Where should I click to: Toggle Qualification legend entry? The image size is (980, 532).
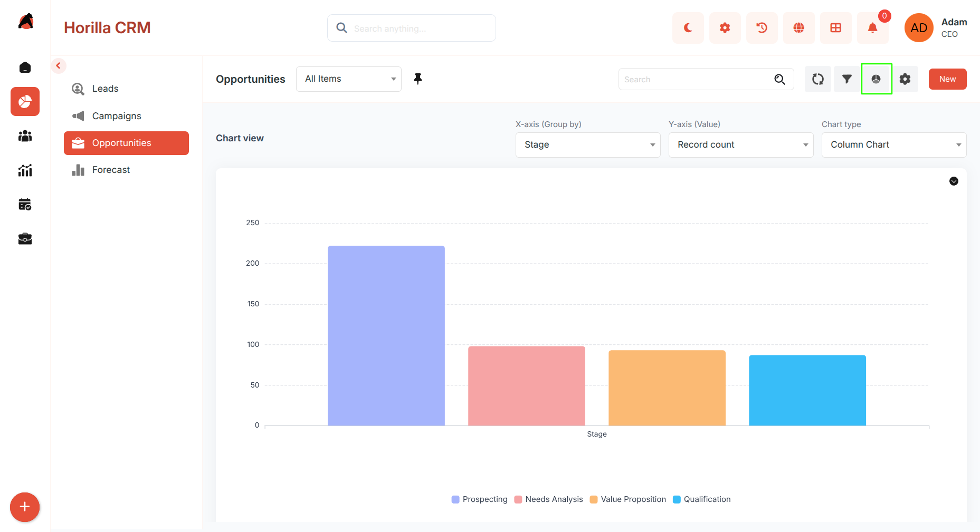pyautogui.click(x=702, y=499)
